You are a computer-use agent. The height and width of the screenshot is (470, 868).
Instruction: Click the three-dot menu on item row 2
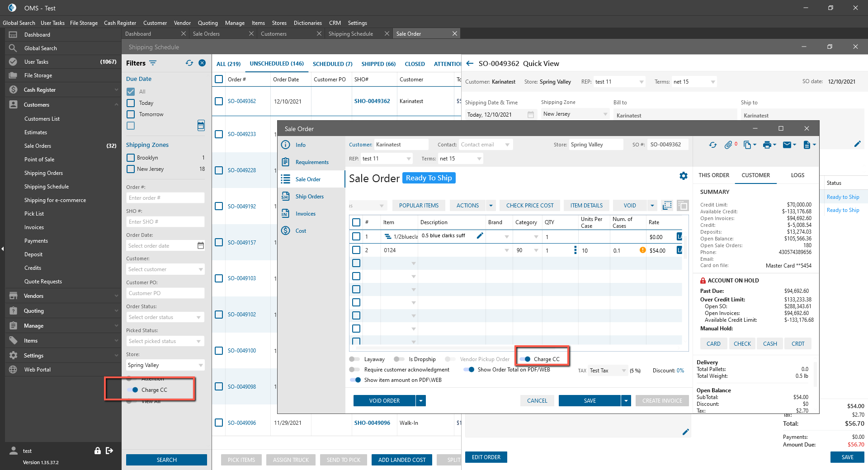pos(575,250)
